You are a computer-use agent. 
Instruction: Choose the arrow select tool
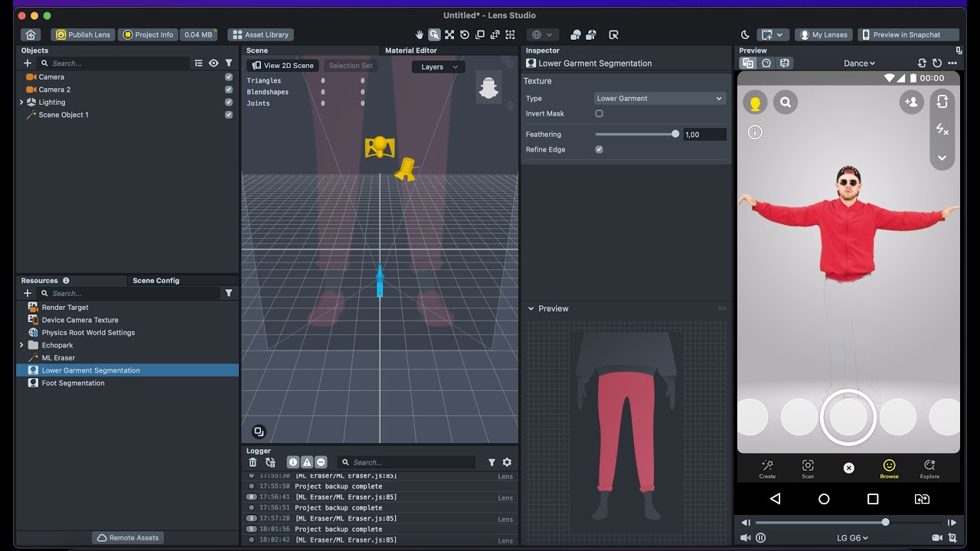[434, 34]
